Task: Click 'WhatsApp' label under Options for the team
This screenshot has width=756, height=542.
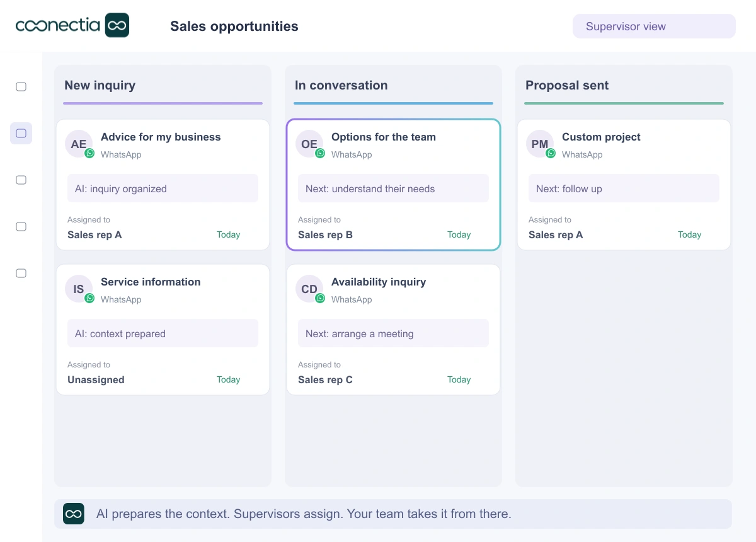Action: click(x=352, y=154)
